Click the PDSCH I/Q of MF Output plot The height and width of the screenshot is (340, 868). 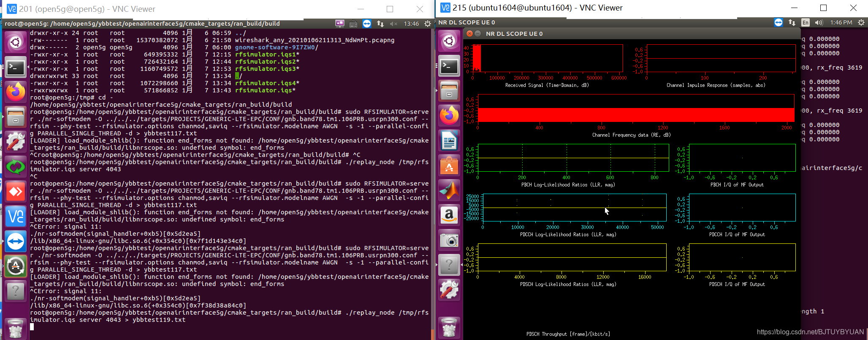click(x=742, y=257)
